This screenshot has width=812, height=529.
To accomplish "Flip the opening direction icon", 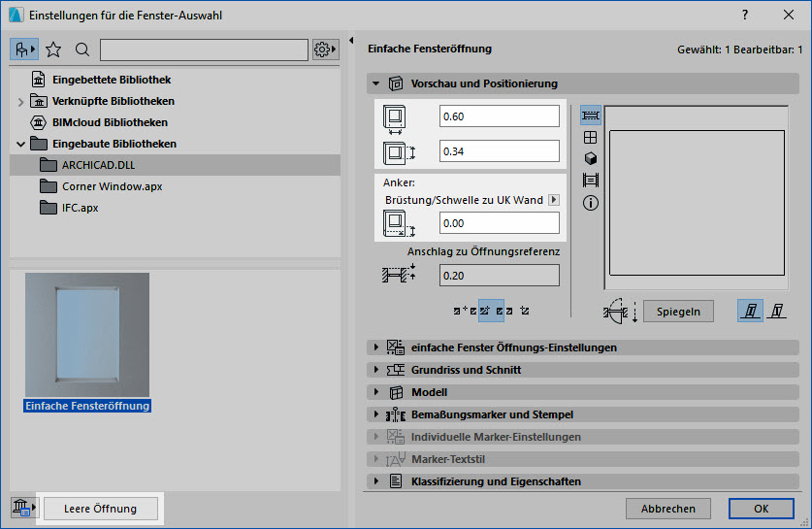I will 620,312.
